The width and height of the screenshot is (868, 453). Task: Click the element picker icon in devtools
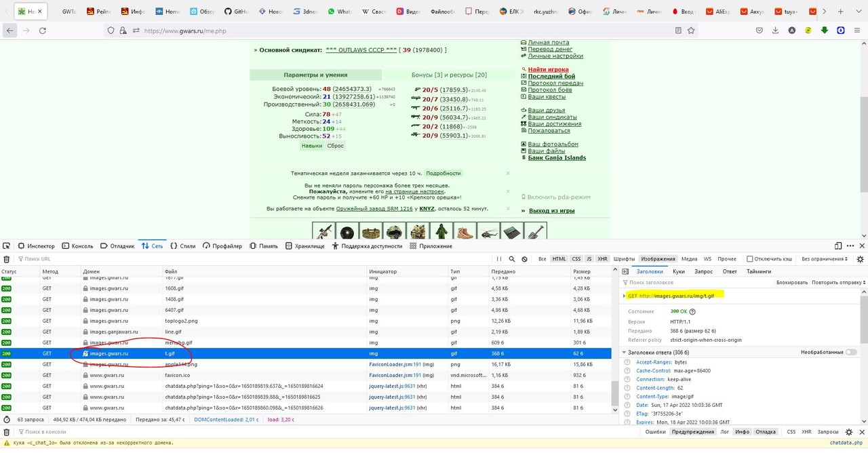tap(7, 246)
